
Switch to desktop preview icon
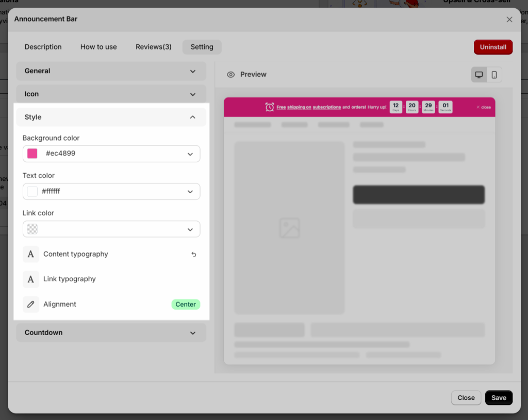[x=478, y=75]
